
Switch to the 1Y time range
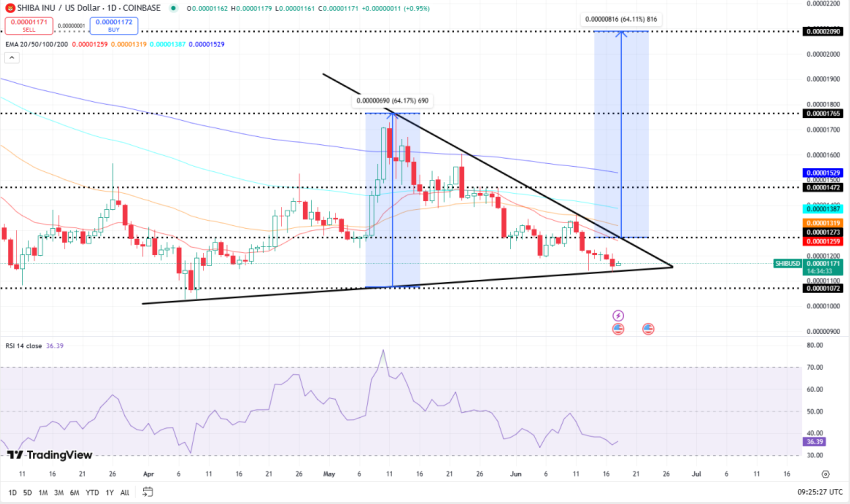(110, 493)
